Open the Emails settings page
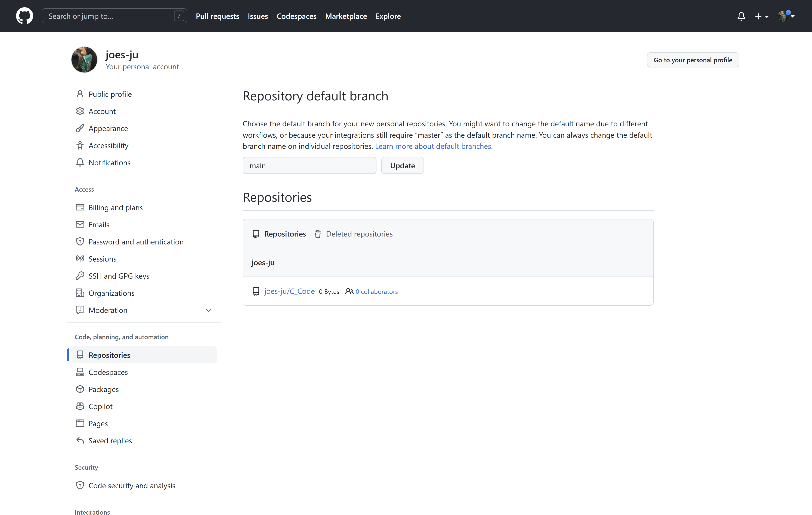 point(144,225)
